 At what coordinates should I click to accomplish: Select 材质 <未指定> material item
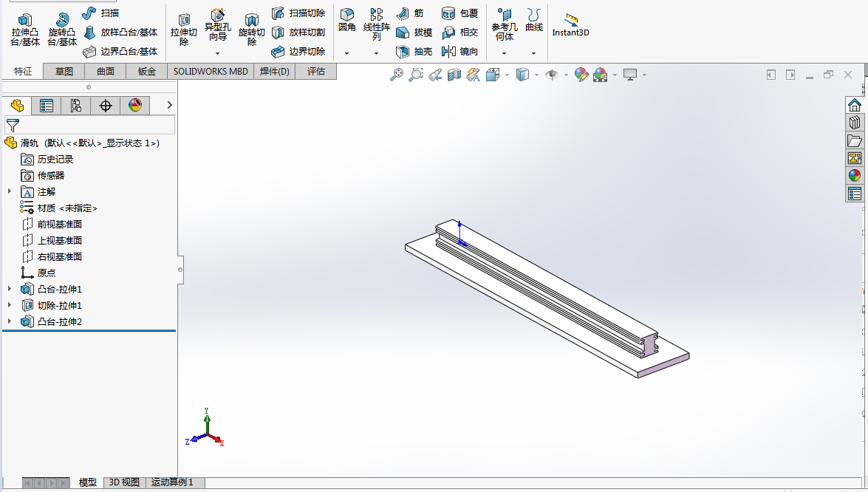(x=58, y=208)
